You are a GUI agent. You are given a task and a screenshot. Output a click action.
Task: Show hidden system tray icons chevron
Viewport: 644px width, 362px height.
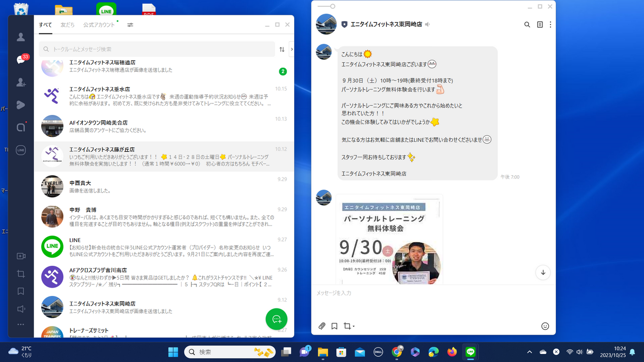click(x=529, y=352)
